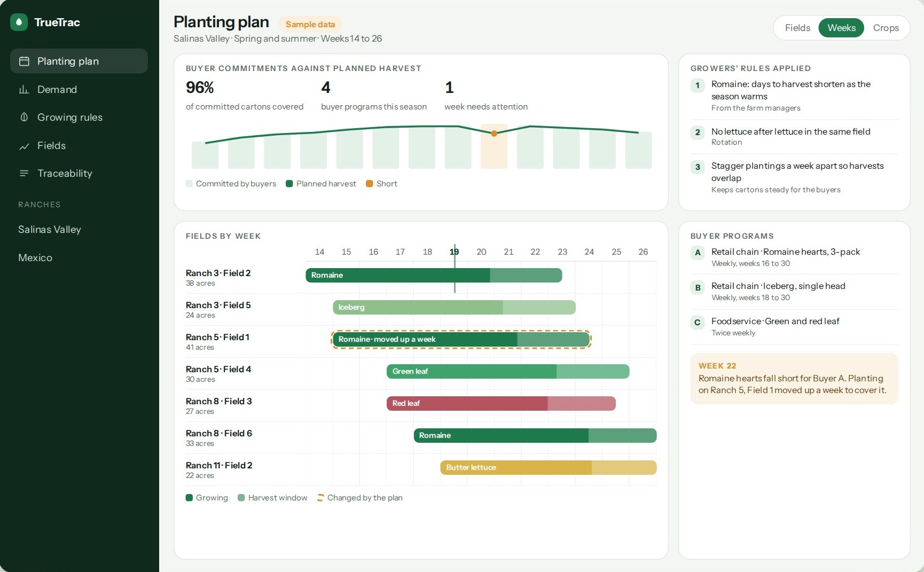Click the TrueTrac logo icon
The height and width of the screenshot is (572, 924).
click(x=19, y=22)
